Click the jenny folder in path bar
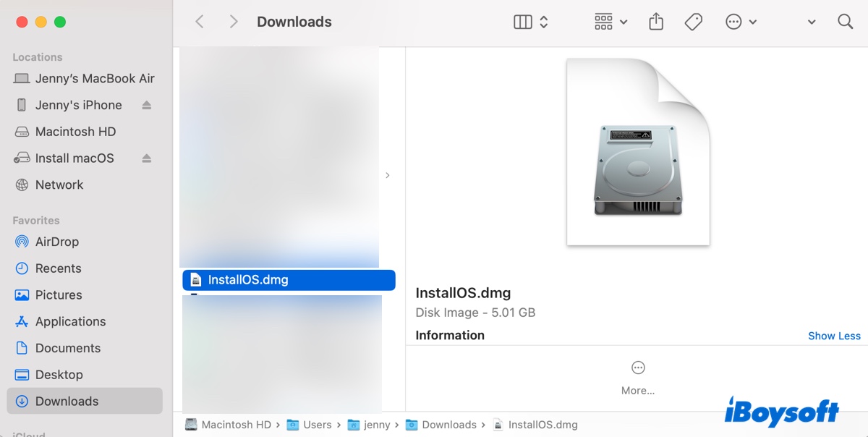868x437 pixels. click(x=376, y=425)
